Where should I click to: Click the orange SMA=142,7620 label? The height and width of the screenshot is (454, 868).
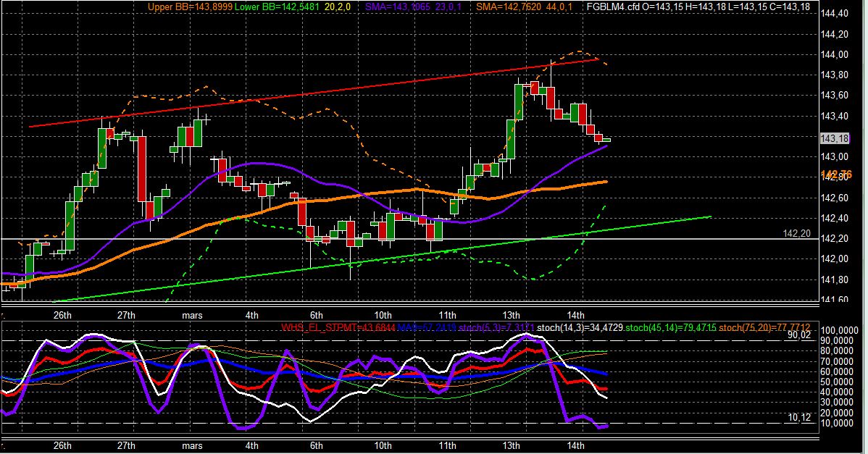508,7
